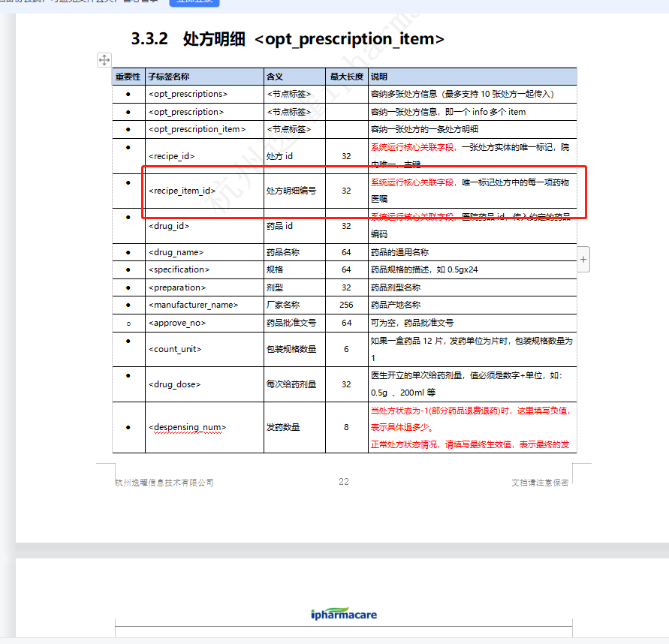Click the '重要性' column header

point(128,77)
